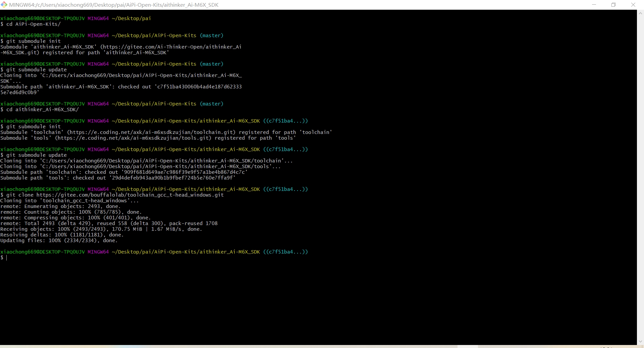
Task: Minimize the MINGW64 terminal window
Action: [594, 5]
